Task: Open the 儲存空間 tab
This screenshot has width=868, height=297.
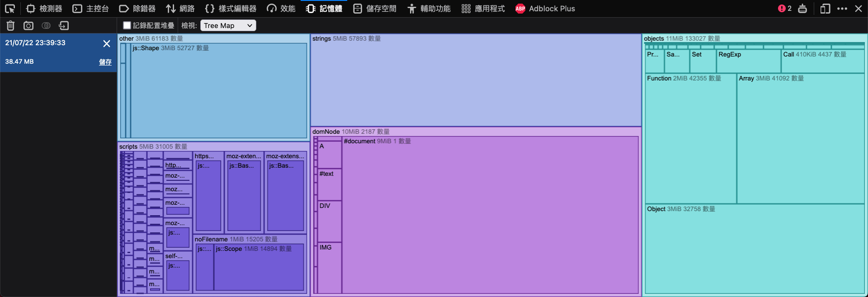Action: pos(375,9)
